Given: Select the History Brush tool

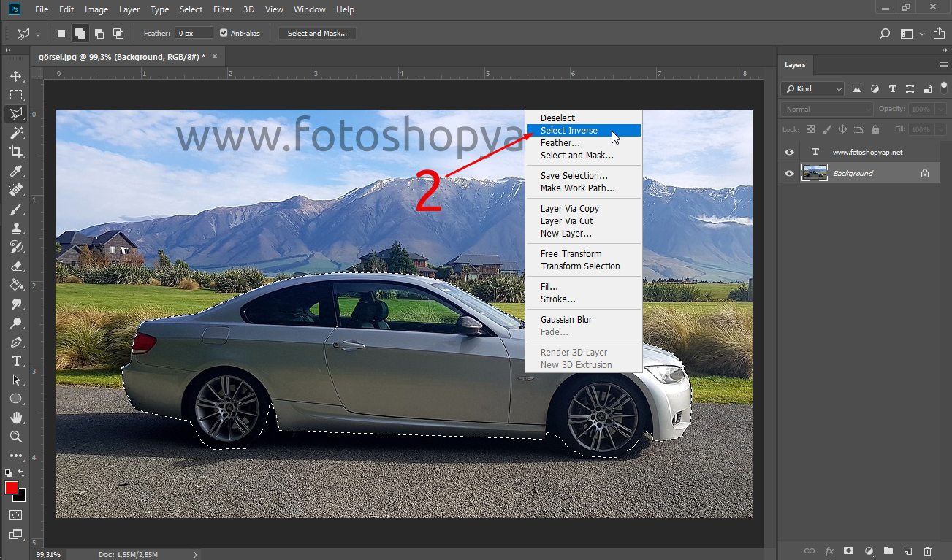Looking at the screenshot, I should pyautogui.click(x=16, y=247).
